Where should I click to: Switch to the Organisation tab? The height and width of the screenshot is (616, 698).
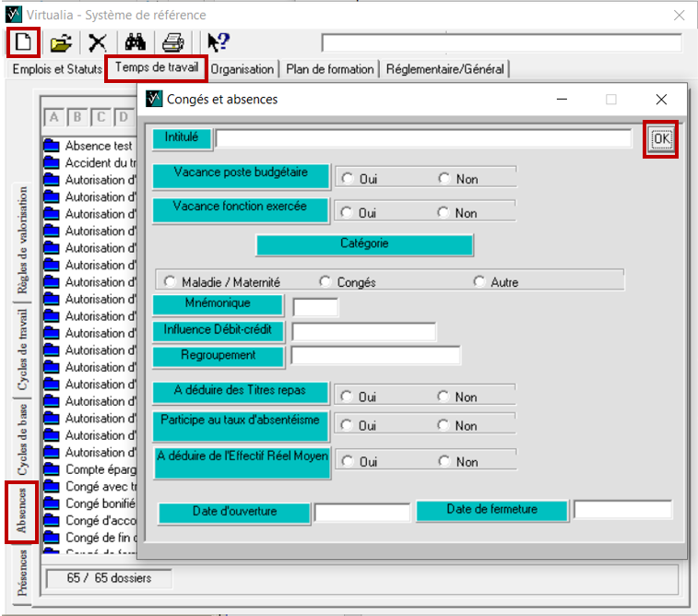point(243,69)
